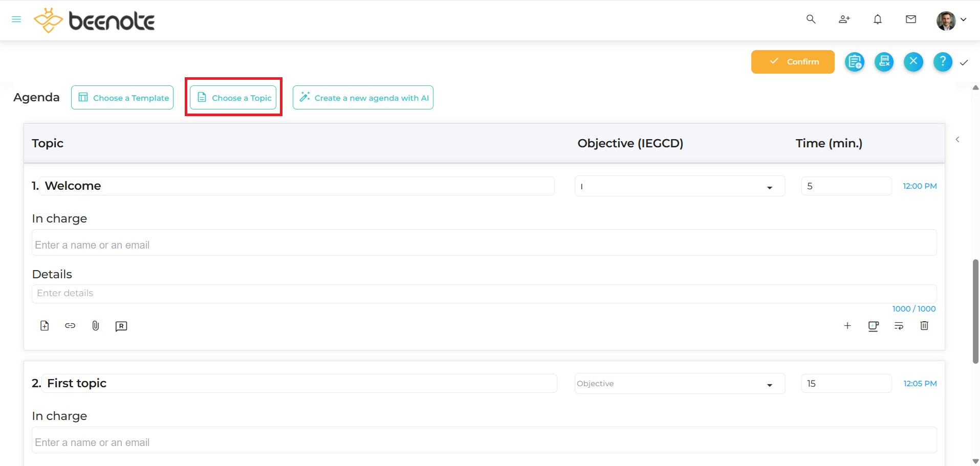
Task: Open the mail envelope icon
Action: (x=911, y=19)
